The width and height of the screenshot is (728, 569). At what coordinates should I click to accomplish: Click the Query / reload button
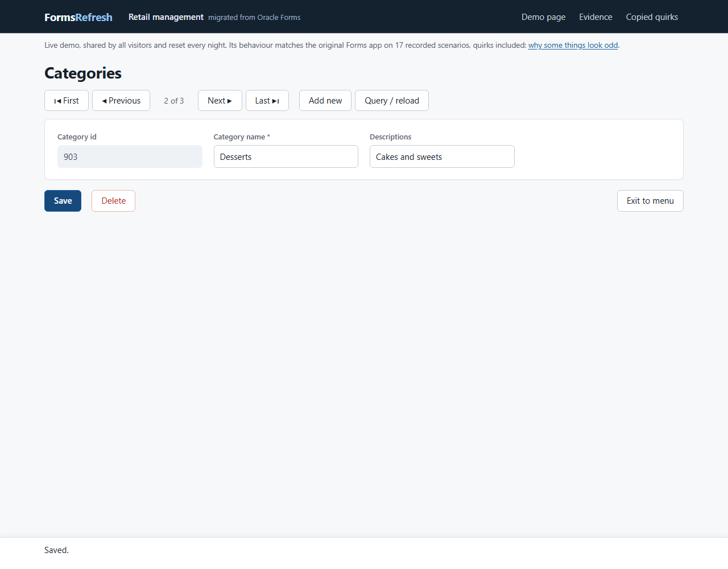pyautogui.click(x=392, y=101)
